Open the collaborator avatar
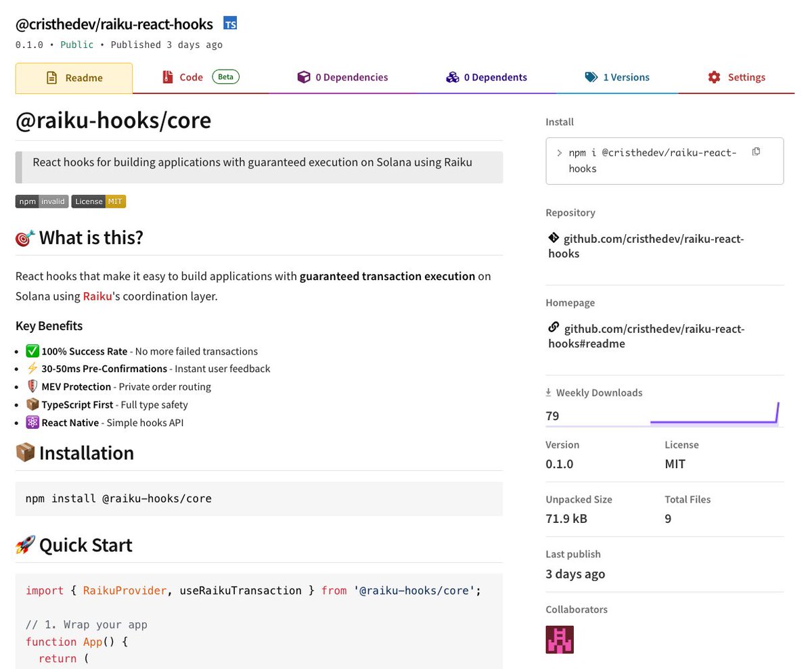This screenshot has width=812, height=669. 560,639
